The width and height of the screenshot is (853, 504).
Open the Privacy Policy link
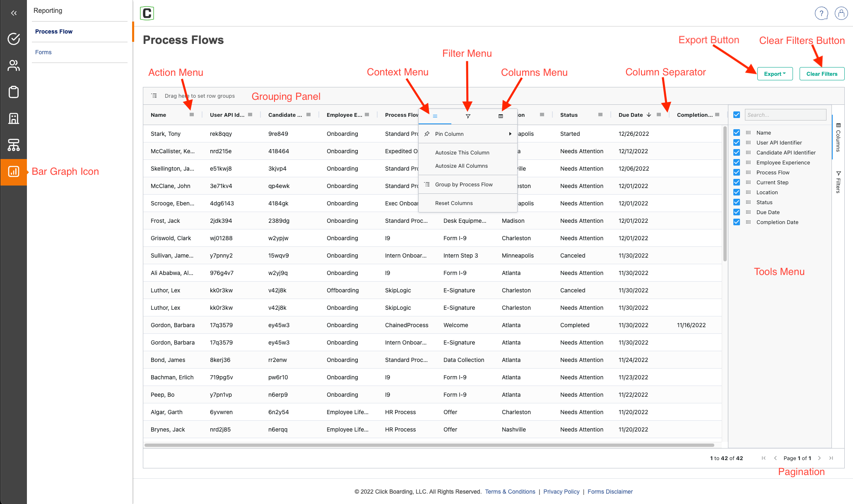(561, 492)
